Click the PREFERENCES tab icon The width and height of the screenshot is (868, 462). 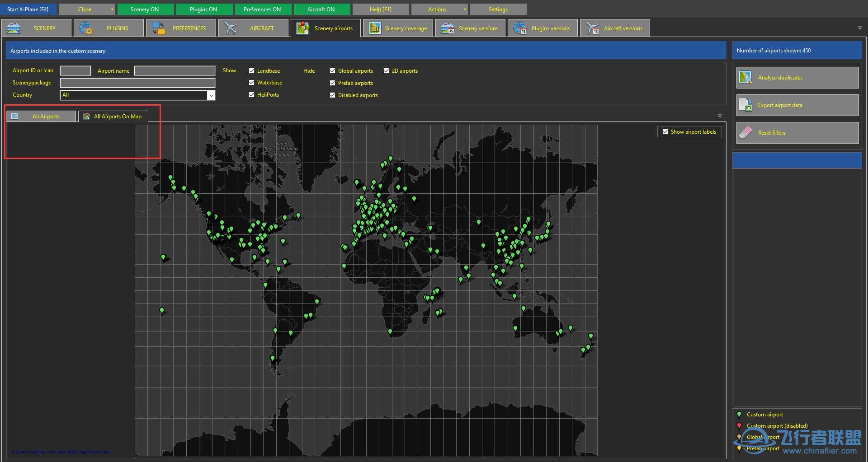tap(158, 28)
